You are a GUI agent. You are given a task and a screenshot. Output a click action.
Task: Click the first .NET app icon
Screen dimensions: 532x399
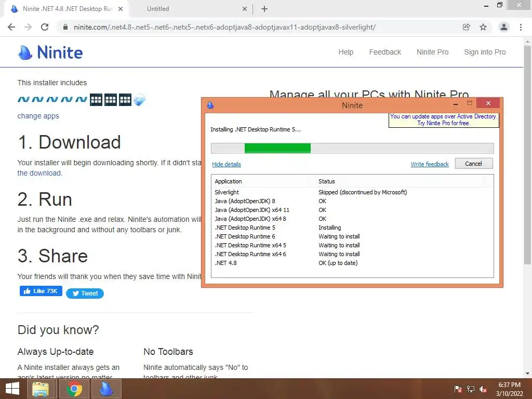(23, 100)
